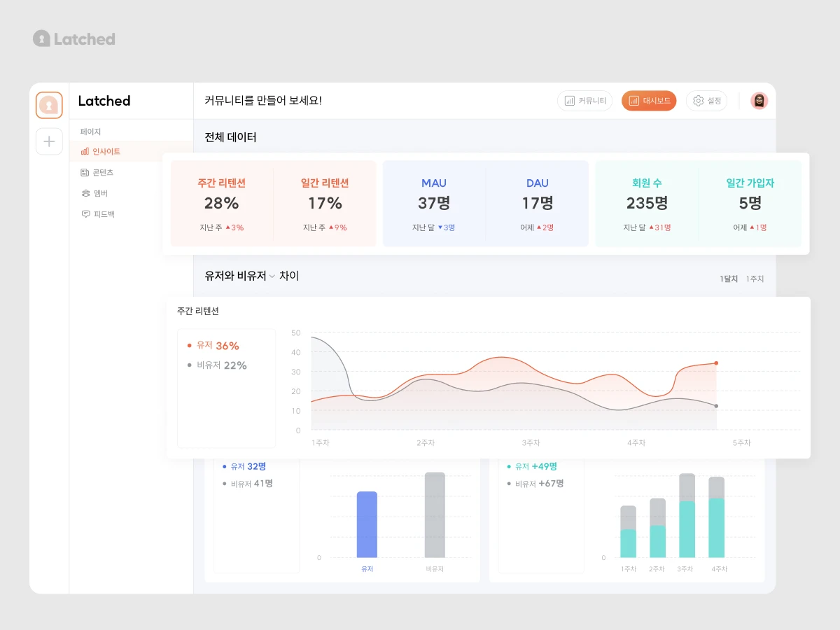
Task: Click the orange endpoint on retention line
Action: point(716,363)
